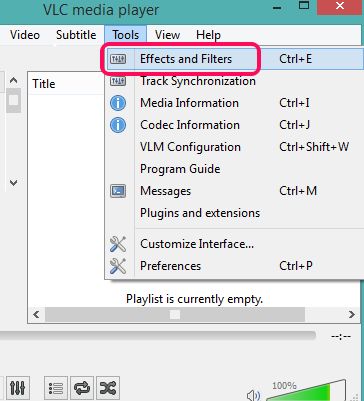Click side panel scroll up arrow
The width and height of the screenshot is (364, 401).
[13, 80]
